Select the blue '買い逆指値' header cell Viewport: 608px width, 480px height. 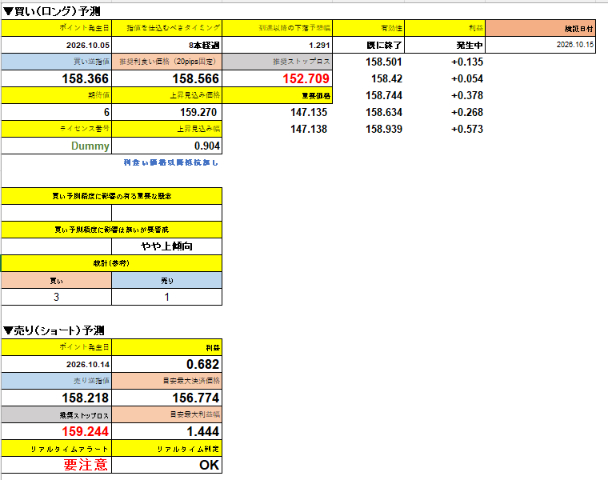click(56, 62)
